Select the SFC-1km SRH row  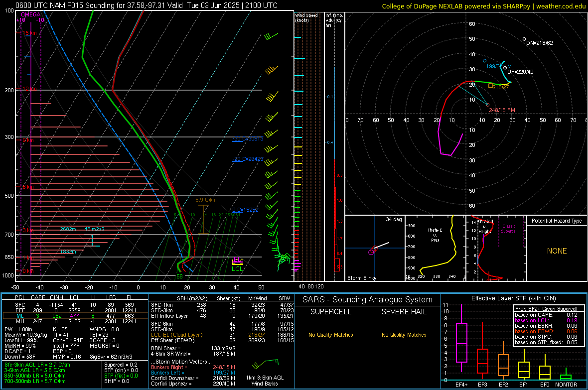coord(222,305)
